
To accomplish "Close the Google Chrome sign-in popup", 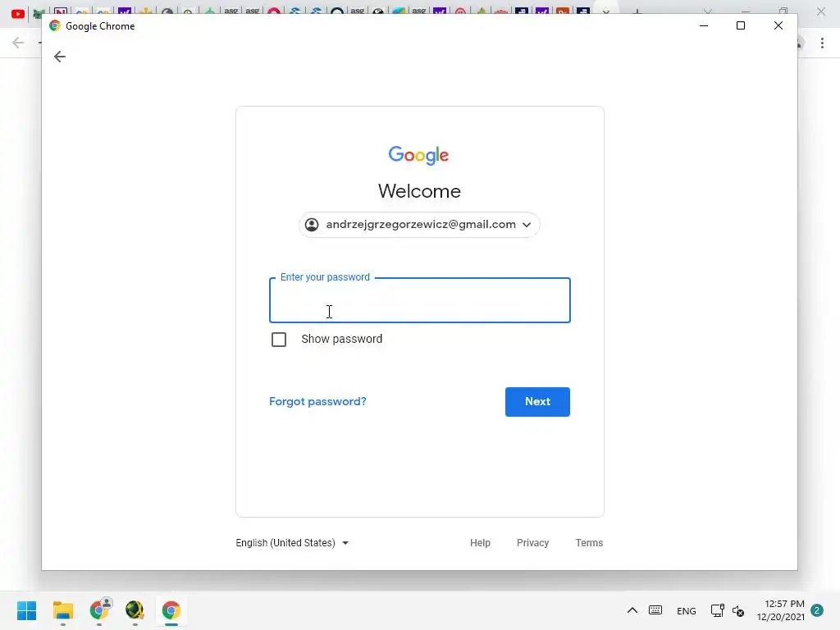I will [778, 25].
